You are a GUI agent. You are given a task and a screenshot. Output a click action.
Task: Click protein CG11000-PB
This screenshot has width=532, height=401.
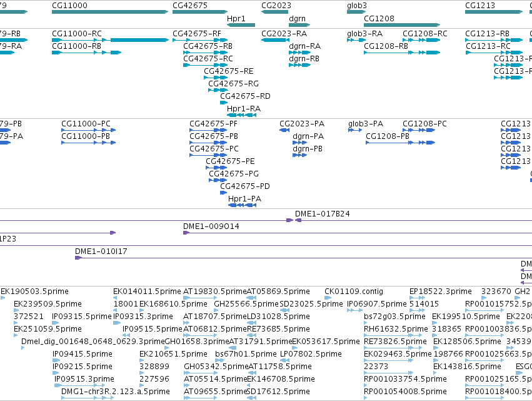[x=89, y=142]
